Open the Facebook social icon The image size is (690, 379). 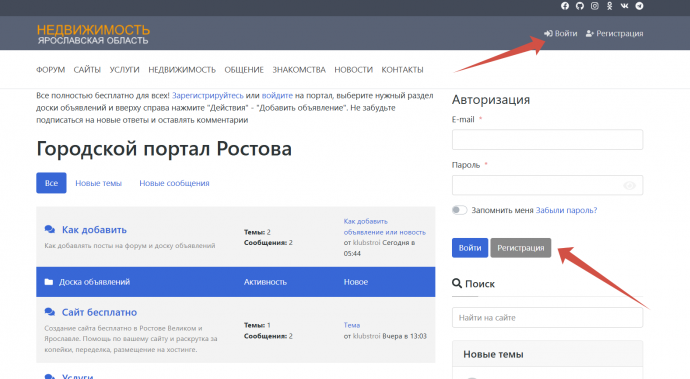click(565, 6)
